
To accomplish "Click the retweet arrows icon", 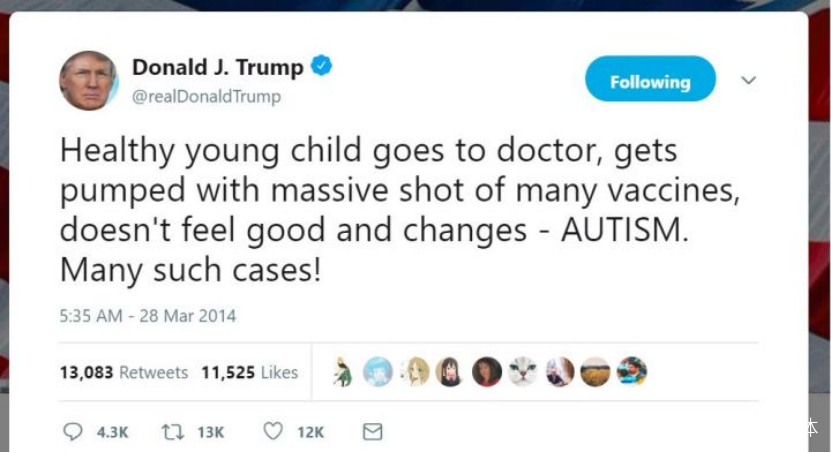I will tap(173, 432).
